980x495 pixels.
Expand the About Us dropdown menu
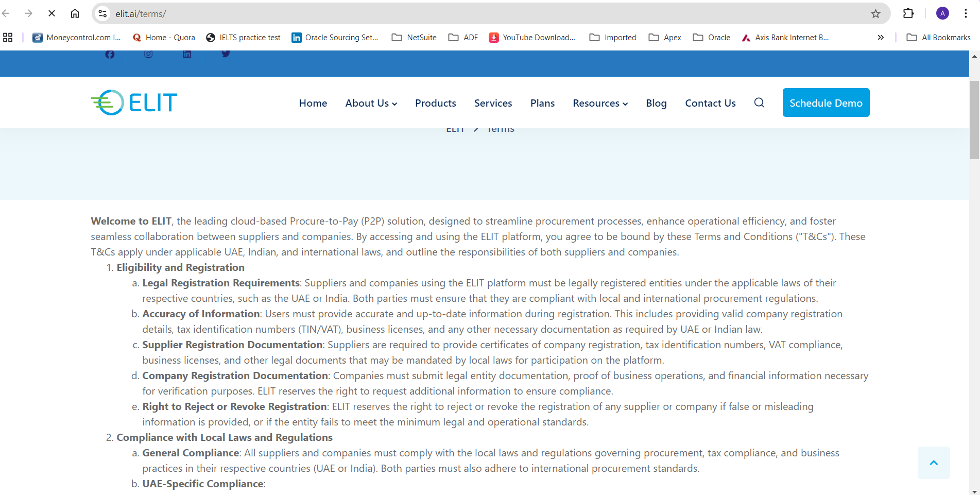pos(371,103)
